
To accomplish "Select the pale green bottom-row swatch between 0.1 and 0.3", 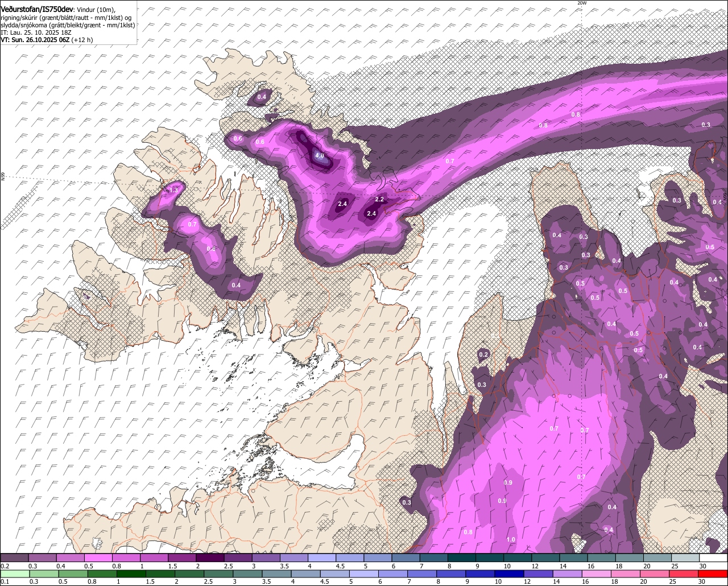I will tap(15, 573).
